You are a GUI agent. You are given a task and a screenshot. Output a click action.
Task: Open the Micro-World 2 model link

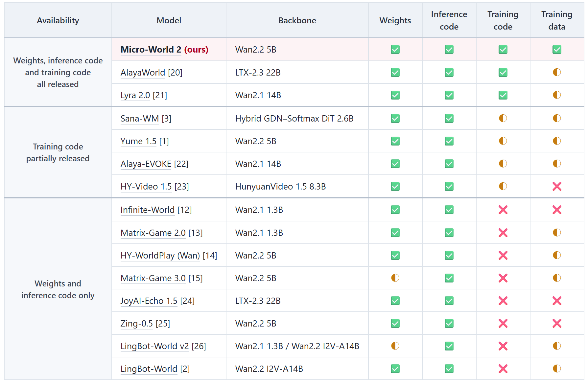(151, 50)
